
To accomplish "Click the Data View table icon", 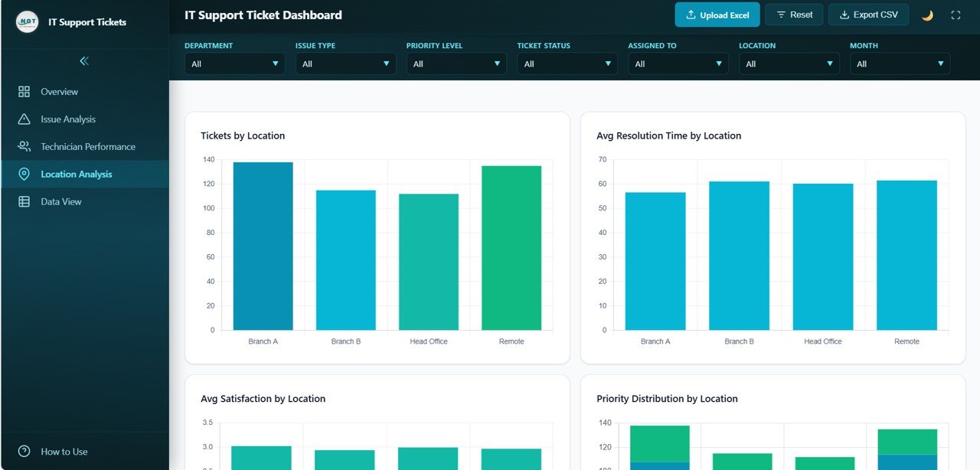I will tap(24, 202).
